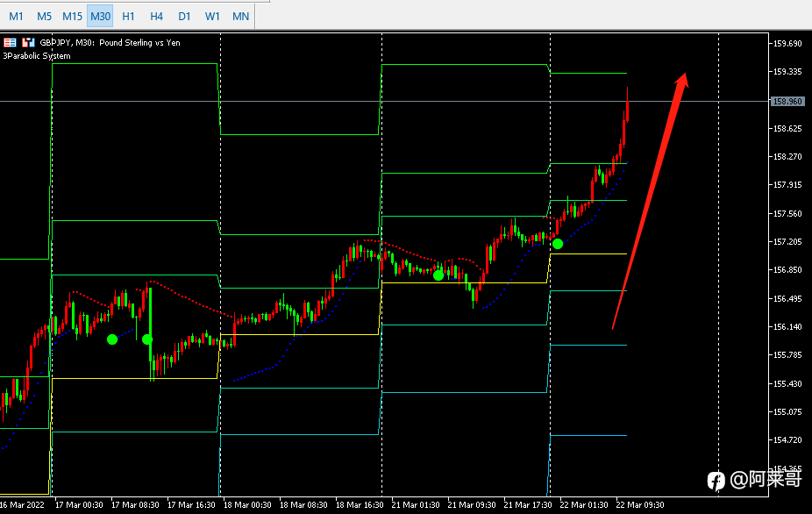The width and height of the screenshot is (812, 514).
Task: Select the M15 timeframe
Action: pyautogui.click(x=72, y=16)
